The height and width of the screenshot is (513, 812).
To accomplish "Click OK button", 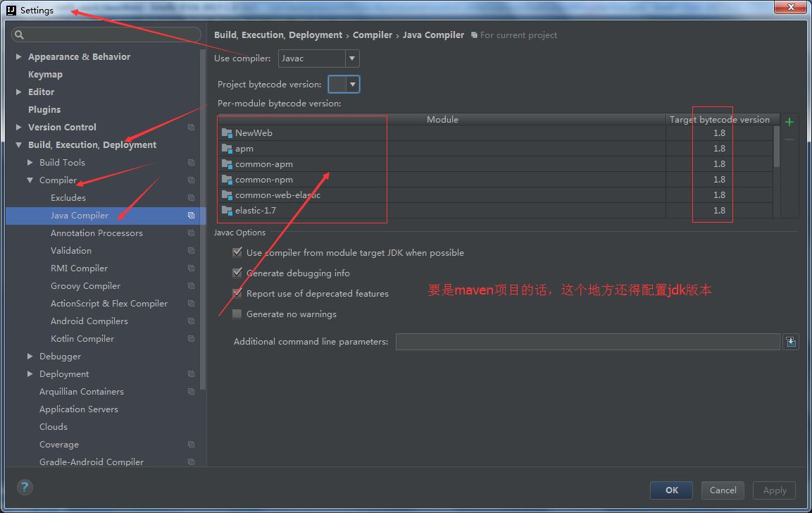I will [671, 490].
